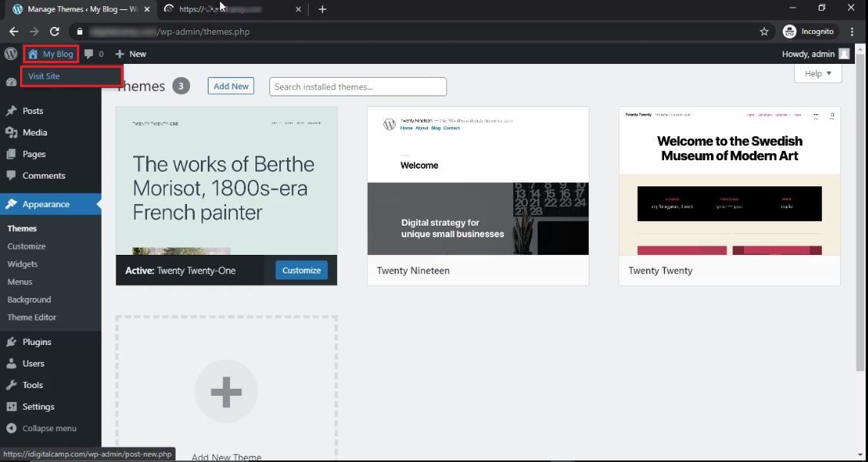Open the Users section
This screenshot has height=462, width=868.
point(33,363)
